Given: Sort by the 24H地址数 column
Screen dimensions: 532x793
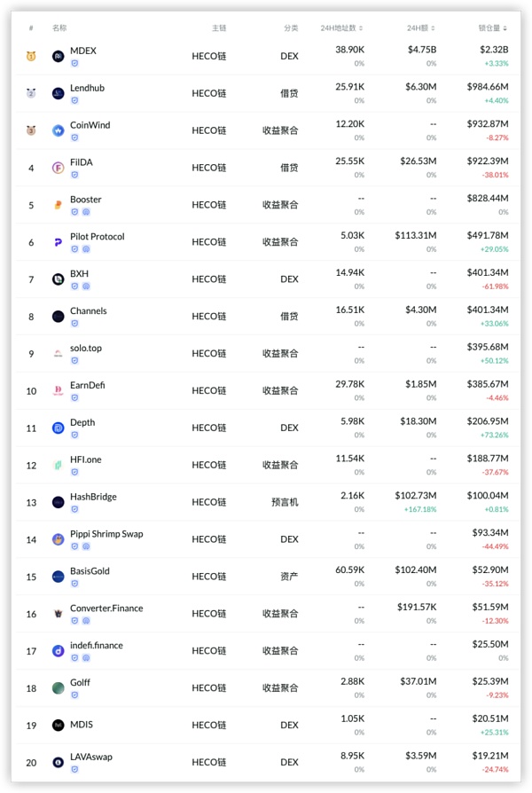Looking at the screenshot, I should [x=342, y=27].
